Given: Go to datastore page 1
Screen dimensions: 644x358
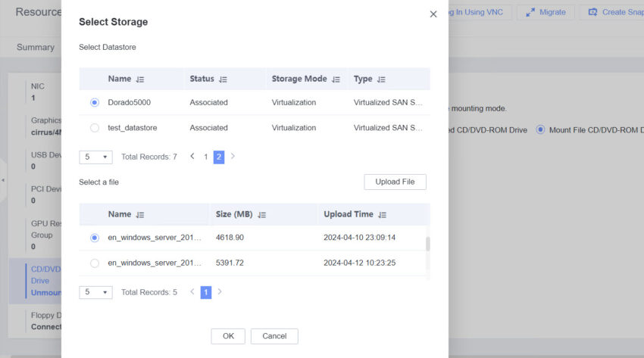Looking at the screenshot, I should point(205,157).
